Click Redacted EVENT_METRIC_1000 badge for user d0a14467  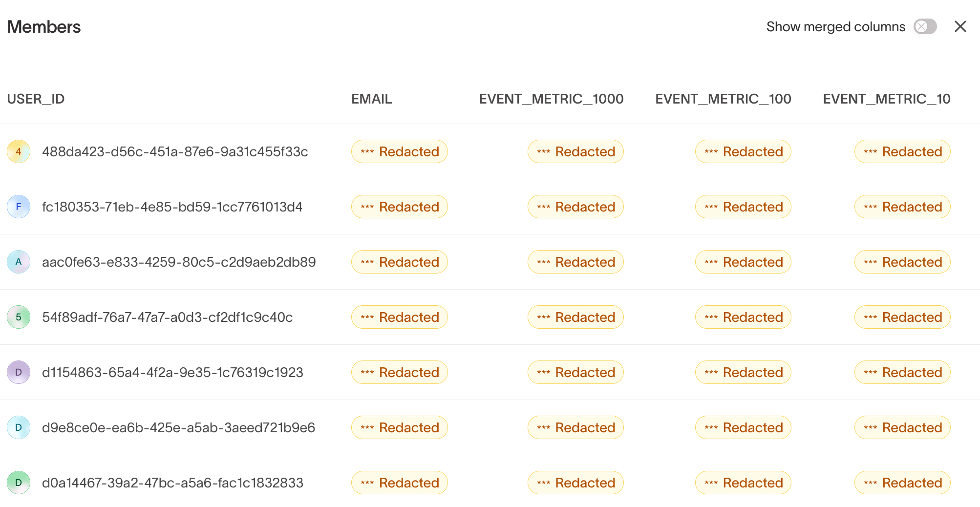[x=575, y=483]
